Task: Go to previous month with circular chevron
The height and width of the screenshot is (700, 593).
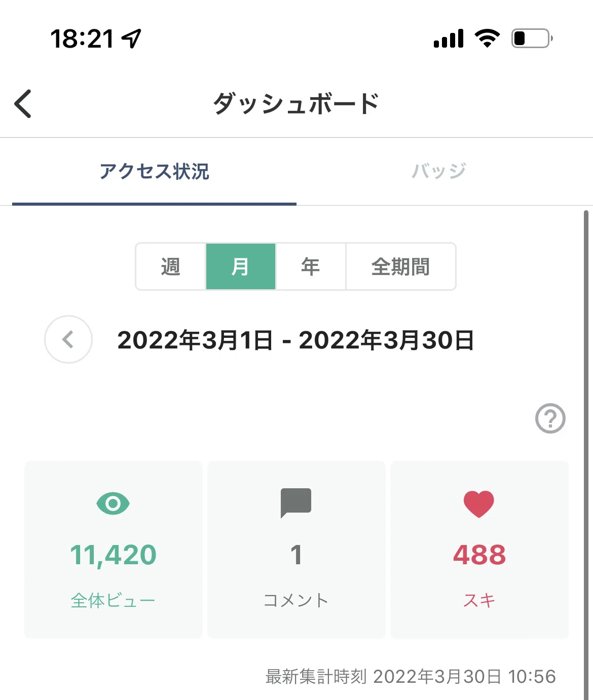Action: pos(68,339)
